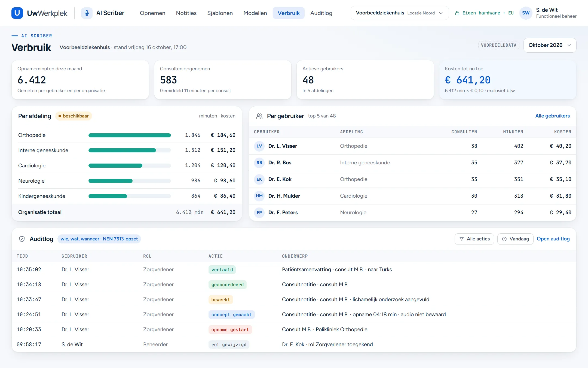Open the SW user avatar
Screen dimensions: 588x368
526,13
